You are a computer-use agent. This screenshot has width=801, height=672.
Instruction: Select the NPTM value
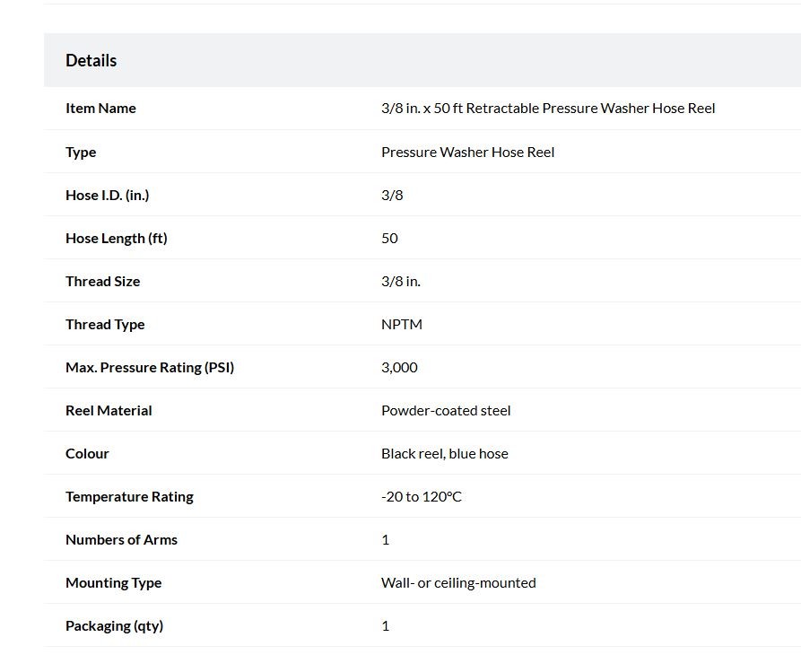[402, 325]
